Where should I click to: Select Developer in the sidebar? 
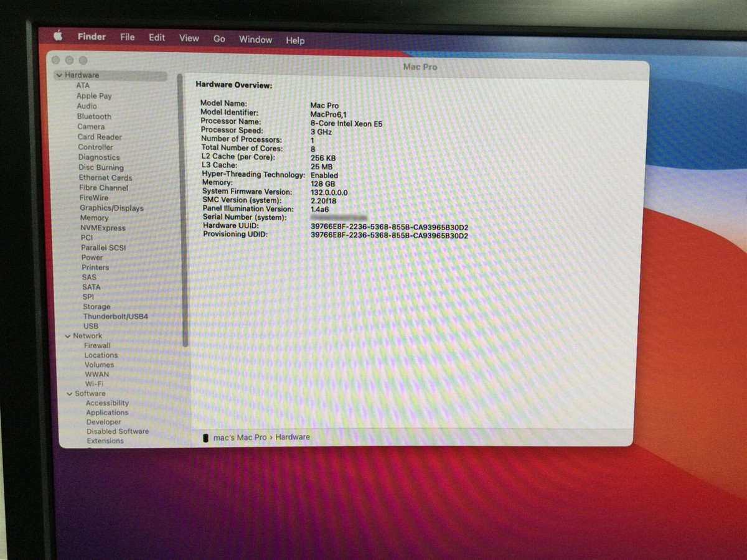[104, 422]
